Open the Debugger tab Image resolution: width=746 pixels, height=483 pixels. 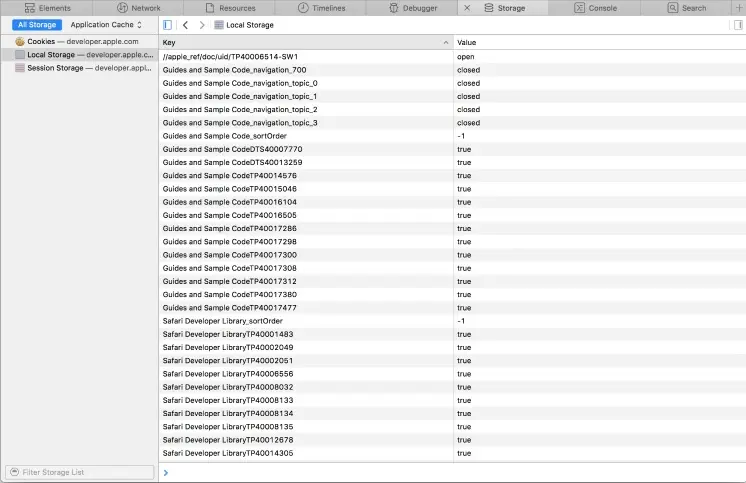click(412, 8)
